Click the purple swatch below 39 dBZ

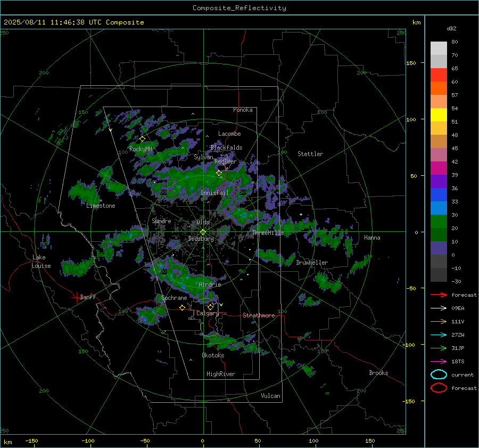[x=439, y=181]
